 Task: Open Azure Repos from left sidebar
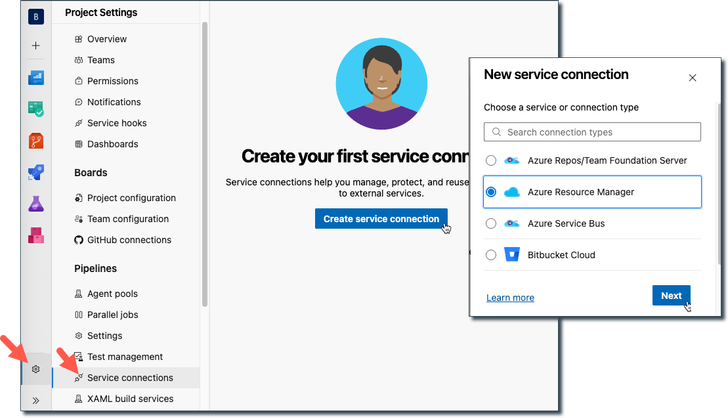tap(36, 141)
